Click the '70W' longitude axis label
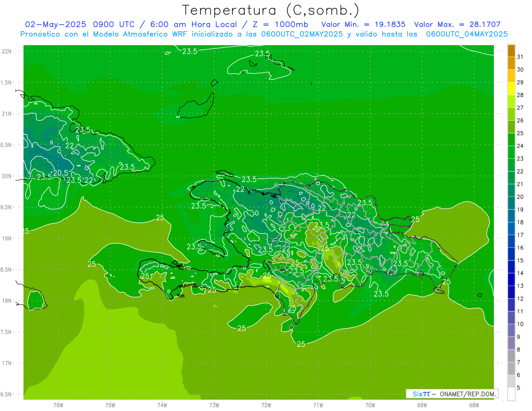The width and height of the screenshot is (532, 411). [370, 405]
